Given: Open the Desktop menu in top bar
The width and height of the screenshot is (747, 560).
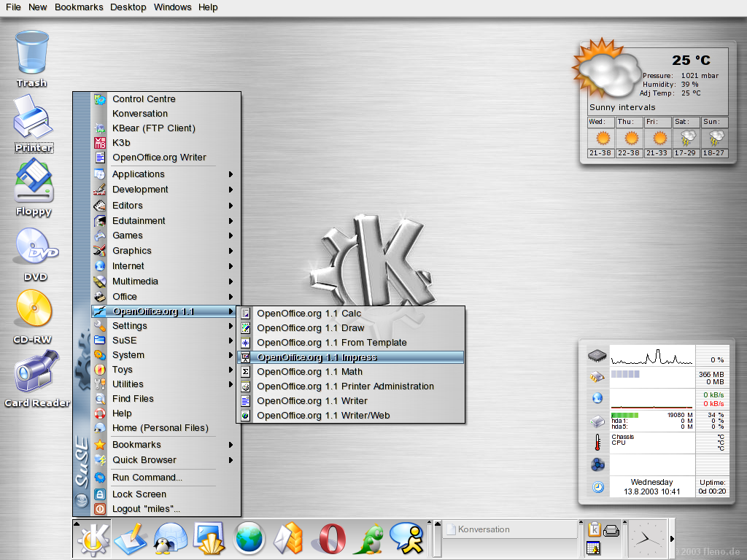Looking at the screenshot, I should click(x=128, y=7).
